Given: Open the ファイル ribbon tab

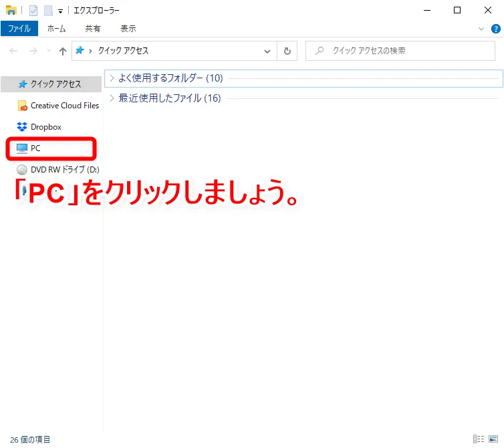Looking at the screenshot, I should 19,29.
